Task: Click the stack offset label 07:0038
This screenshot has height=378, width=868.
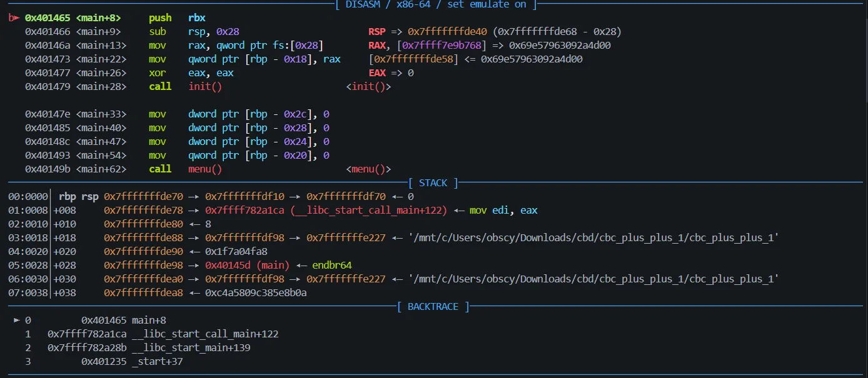Action: point(28,293)
